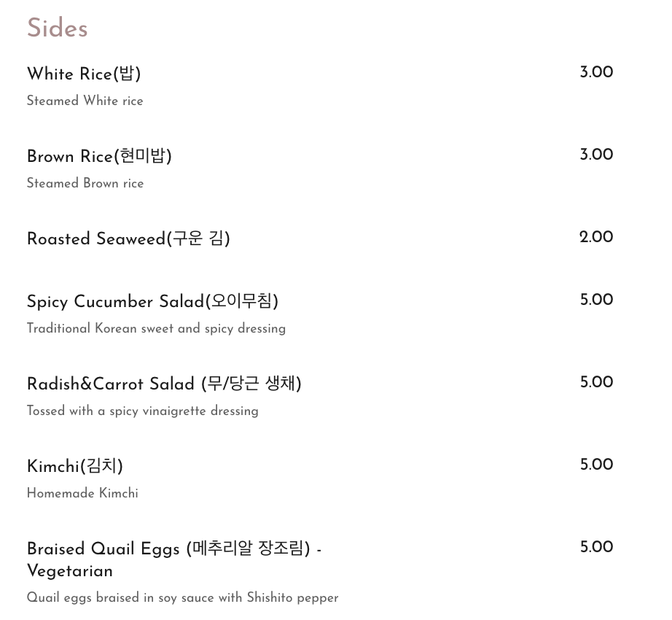Open the Spicy Cucumber Salad item

tap(152, 302)
